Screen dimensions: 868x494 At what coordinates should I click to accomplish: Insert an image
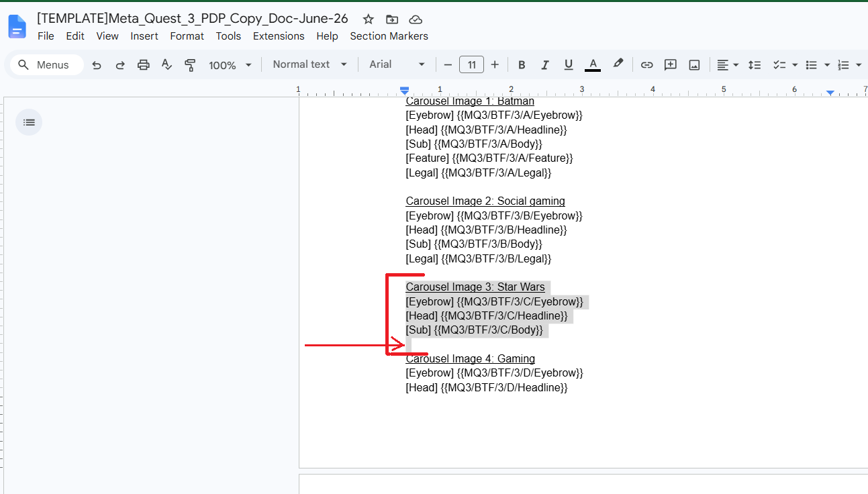click(694, 65)
